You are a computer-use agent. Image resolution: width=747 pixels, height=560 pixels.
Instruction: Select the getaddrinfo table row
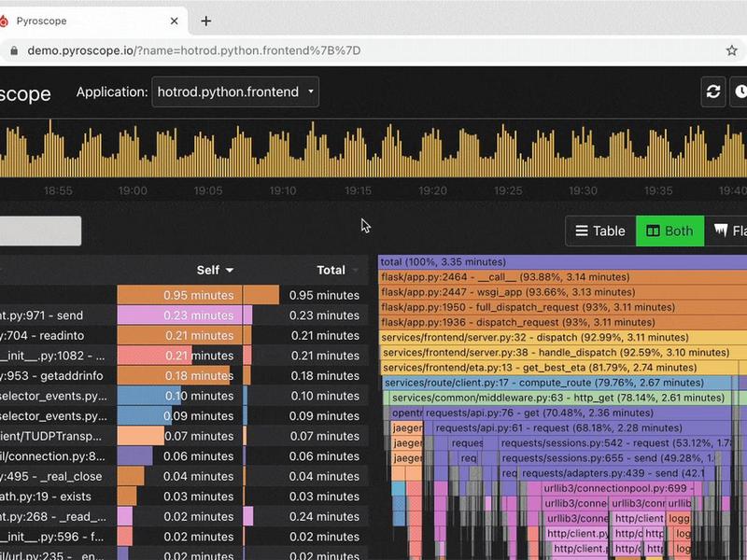tap(183, 376)
